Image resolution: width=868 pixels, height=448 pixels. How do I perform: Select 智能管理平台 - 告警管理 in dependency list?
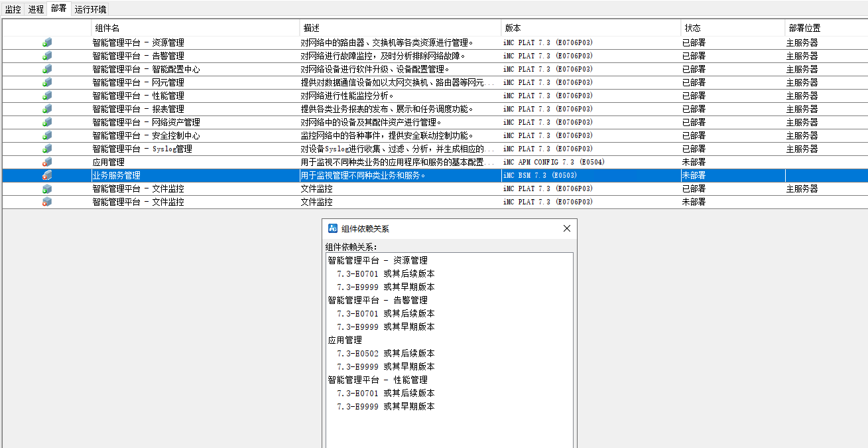pyautogui.click(x=377, y=300)
